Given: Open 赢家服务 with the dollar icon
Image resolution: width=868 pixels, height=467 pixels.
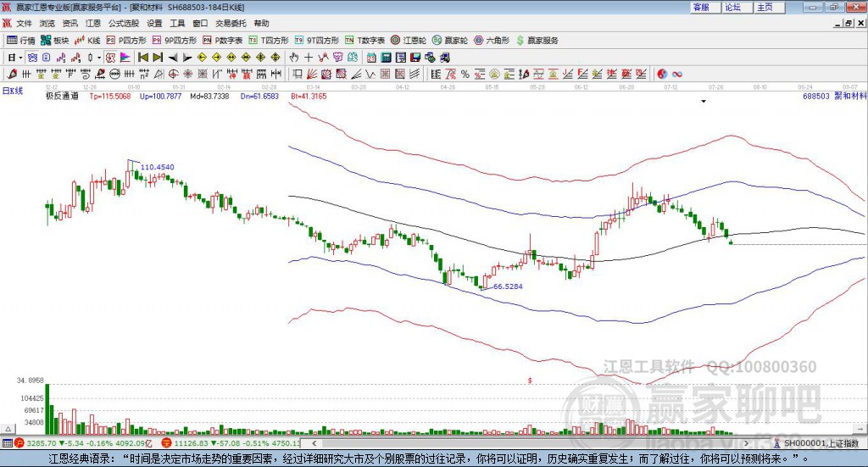Looking at the screenshot, I should 537,41.
